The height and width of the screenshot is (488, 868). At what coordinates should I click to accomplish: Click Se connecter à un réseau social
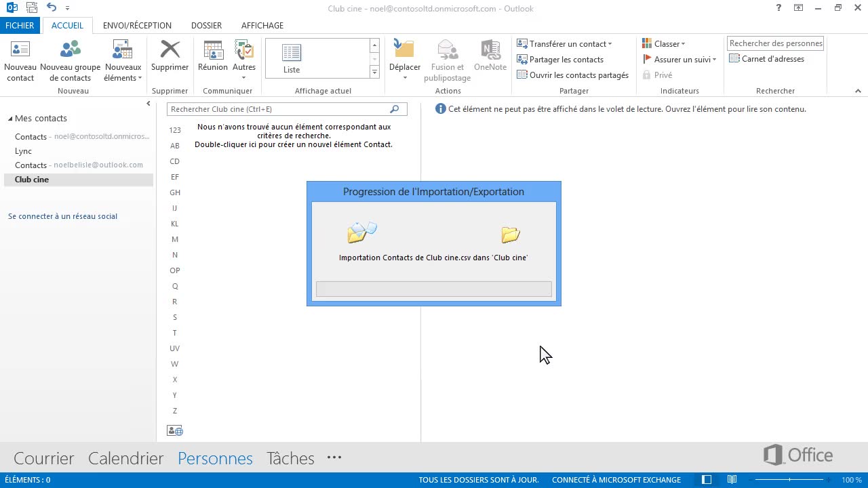point(62,216)
